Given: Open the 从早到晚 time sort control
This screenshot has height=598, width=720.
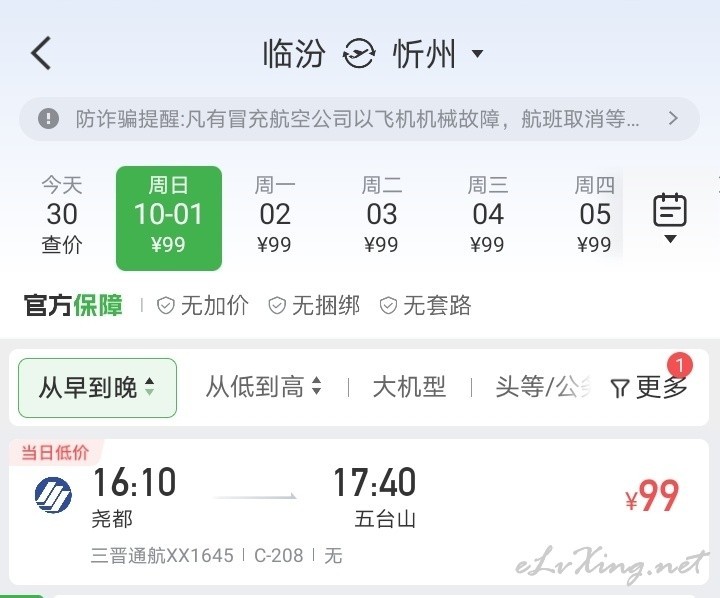Looking at the screenshot, I should pos(97,388).
